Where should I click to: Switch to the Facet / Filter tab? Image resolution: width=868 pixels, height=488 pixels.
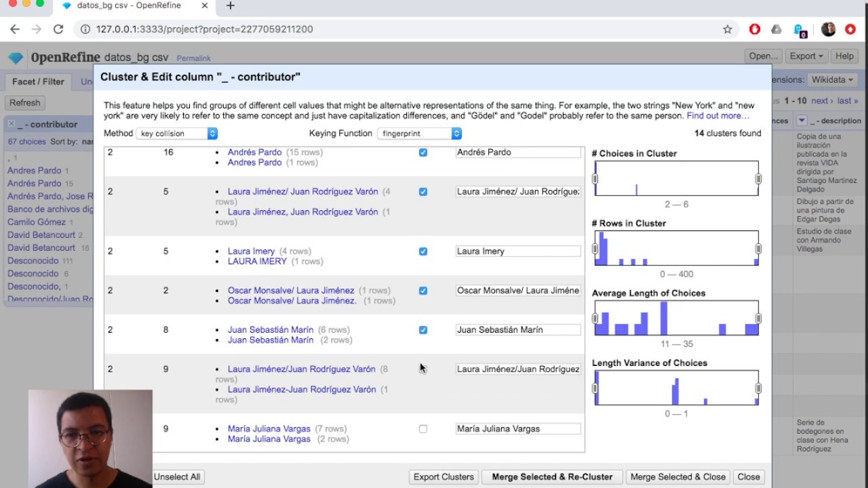pyautogui.click(x=38, y=81)
